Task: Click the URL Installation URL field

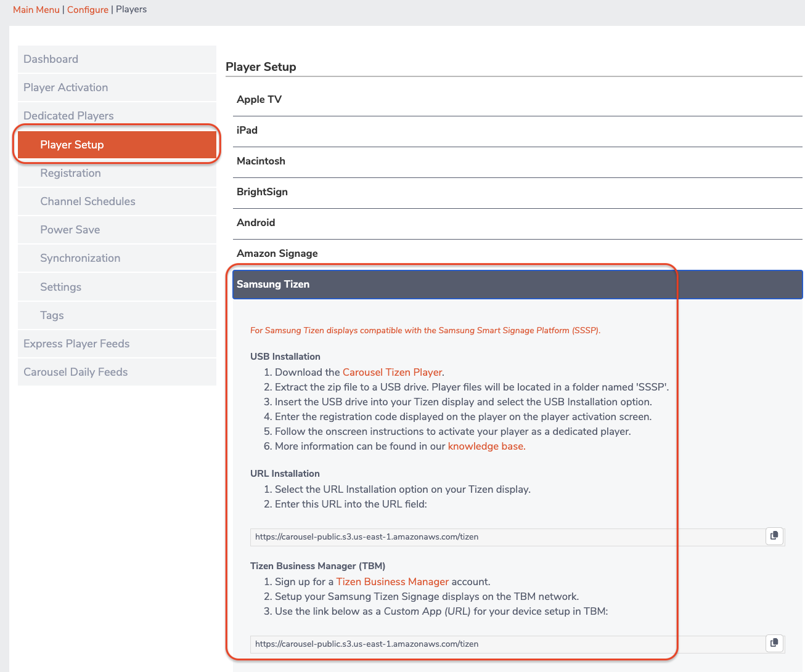Action: tap(508, 536)
